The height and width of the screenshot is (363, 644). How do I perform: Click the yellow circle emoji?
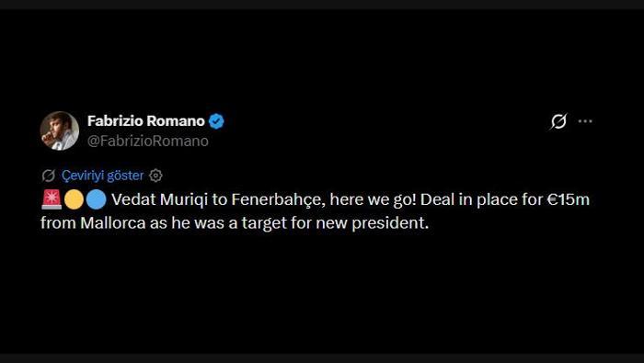coord(74,199)
